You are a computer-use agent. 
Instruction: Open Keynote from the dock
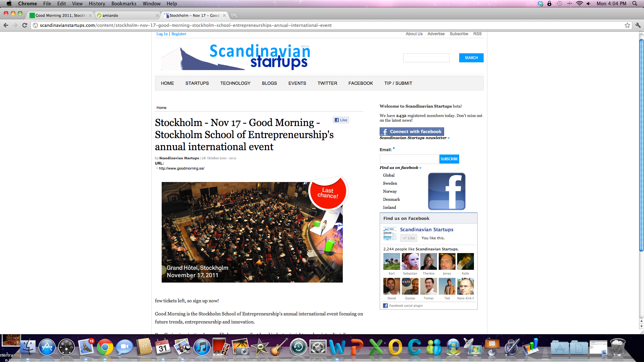tap(492, 347)
